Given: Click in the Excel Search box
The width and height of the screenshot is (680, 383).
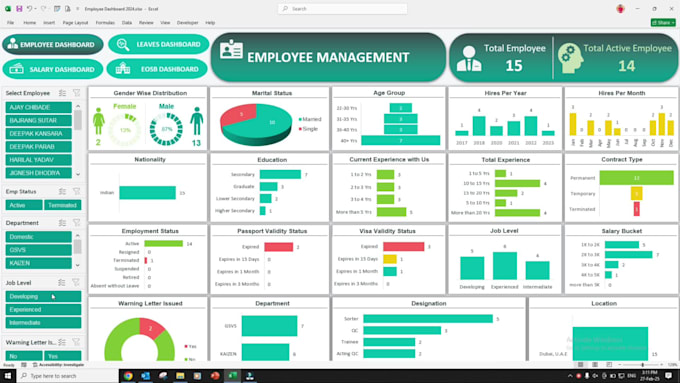Looking at the screenshot, I should pos(343,9).
